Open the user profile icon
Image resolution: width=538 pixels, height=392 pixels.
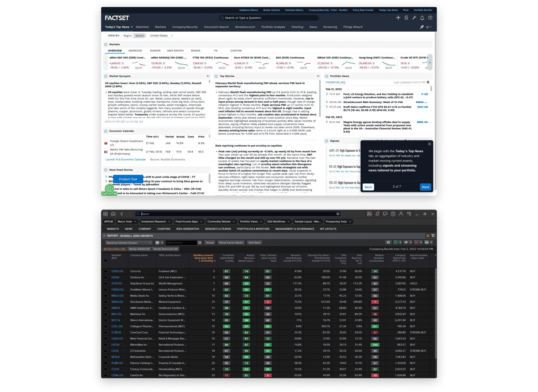(x=401, y=214)
